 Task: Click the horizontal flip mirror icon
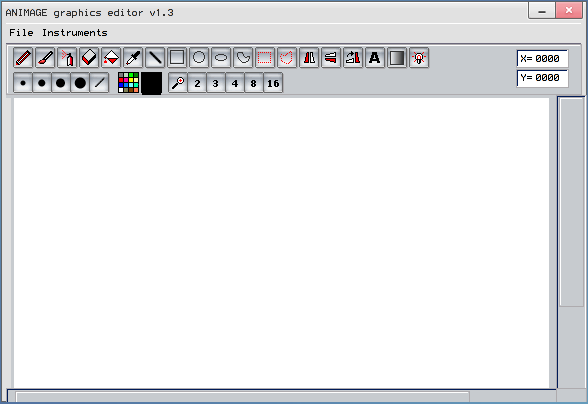coord(309,58)
